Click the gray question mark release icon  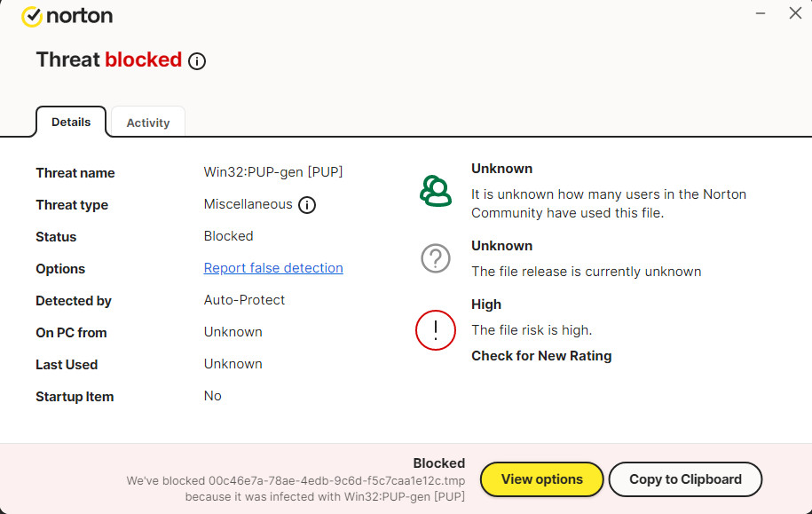point(435,258)
